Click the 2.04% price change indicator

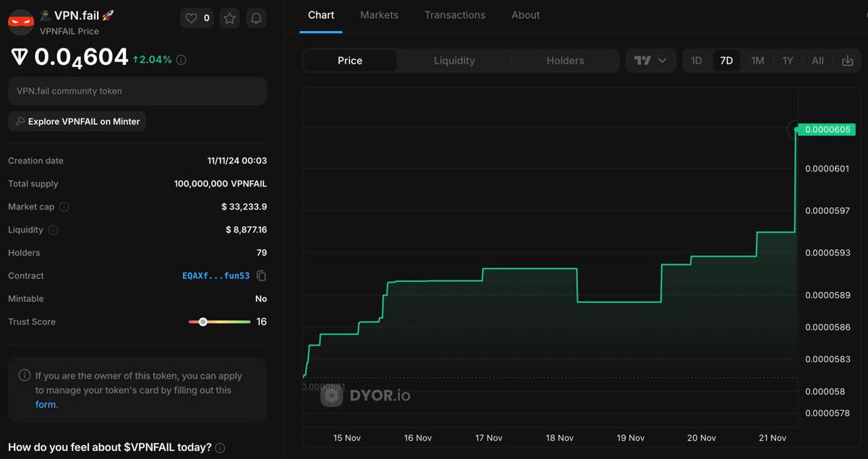pos(153,60)
